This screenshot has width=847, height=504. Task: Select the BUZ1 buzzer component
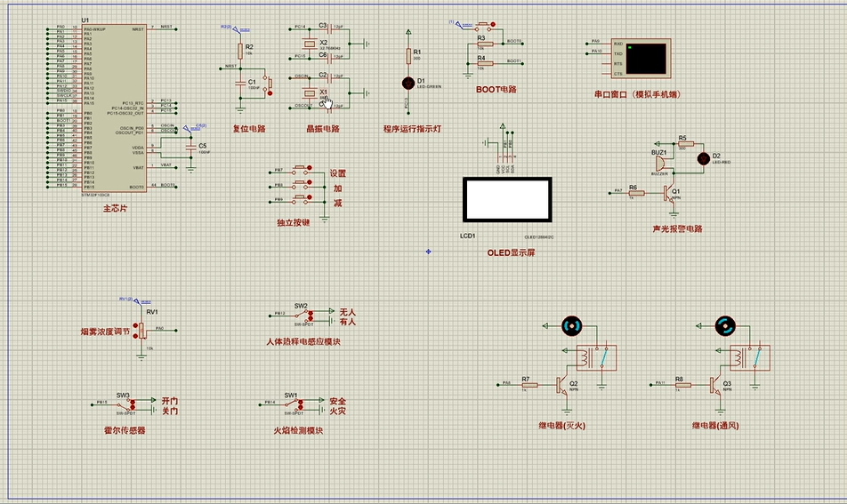(x=662, y=164)
